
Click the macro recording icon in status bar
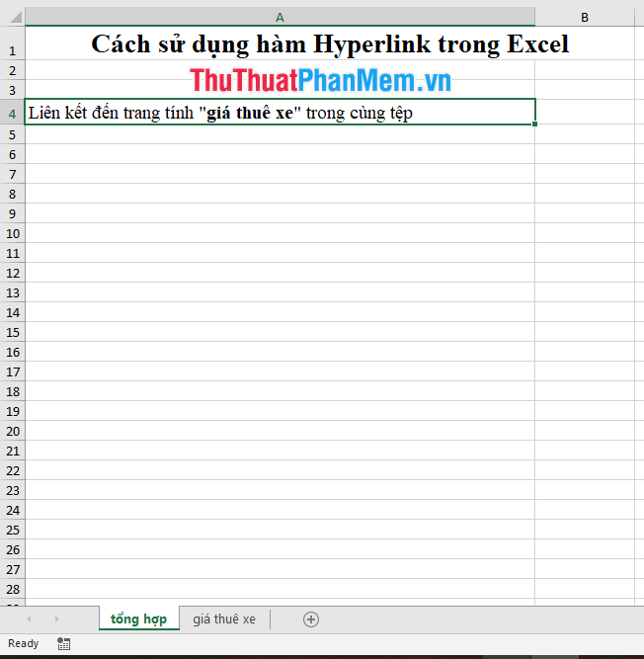coord(64,643)
